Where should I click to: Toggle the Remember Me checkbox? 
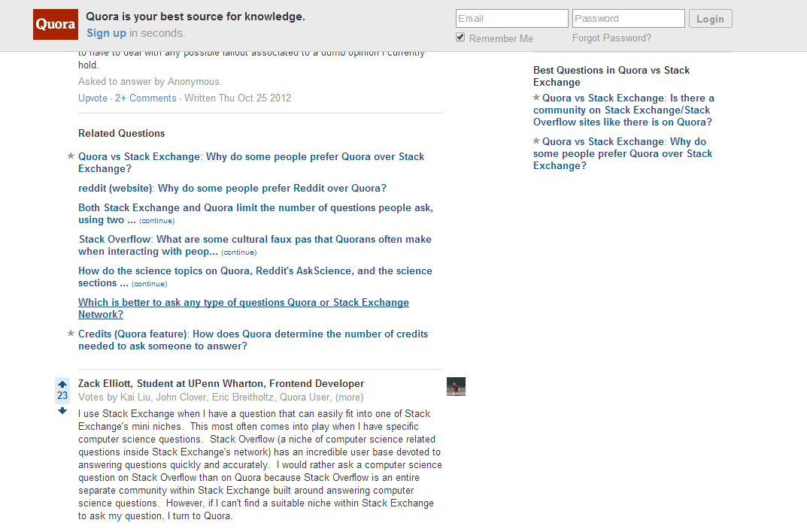(460, 37)
